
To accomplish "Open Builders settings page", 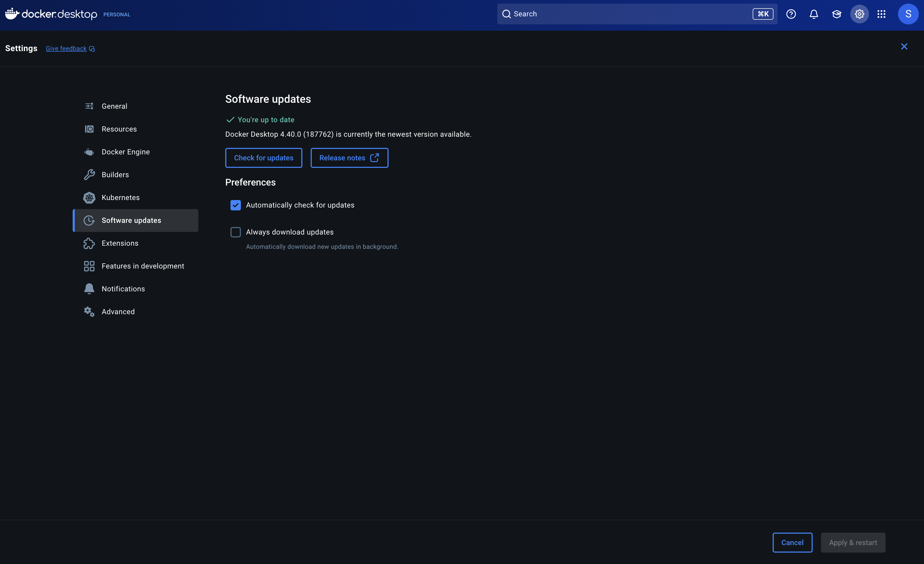I will (x=136, y=175).
